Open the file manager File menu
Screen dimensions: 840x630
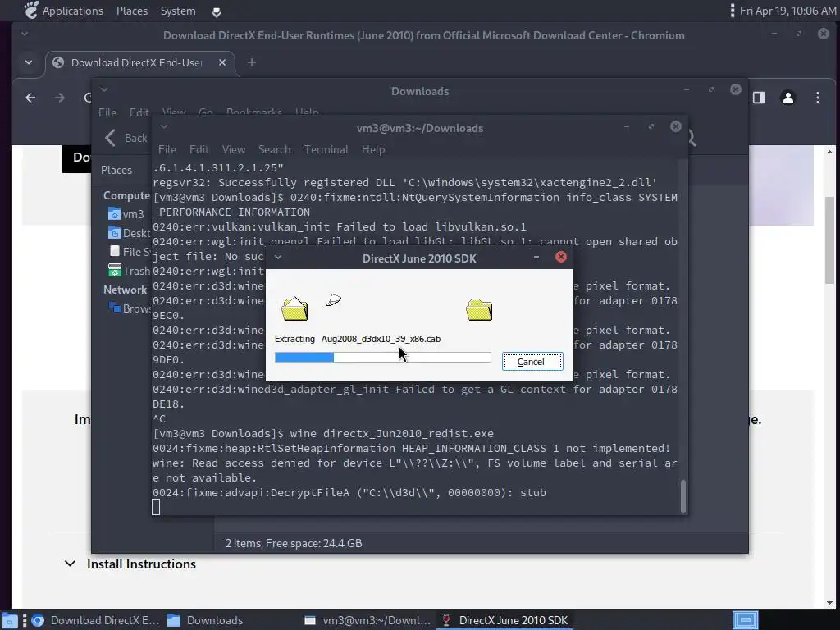(107, 112)
